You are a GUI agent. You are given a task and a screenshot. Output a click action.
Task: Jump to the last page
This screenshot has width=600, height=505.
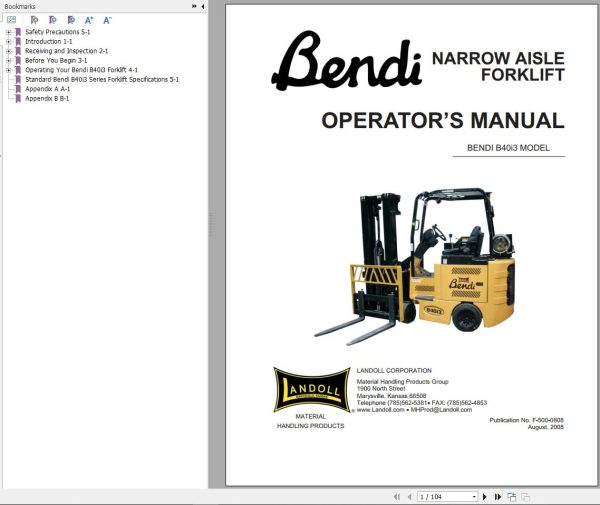click(497, 497)
